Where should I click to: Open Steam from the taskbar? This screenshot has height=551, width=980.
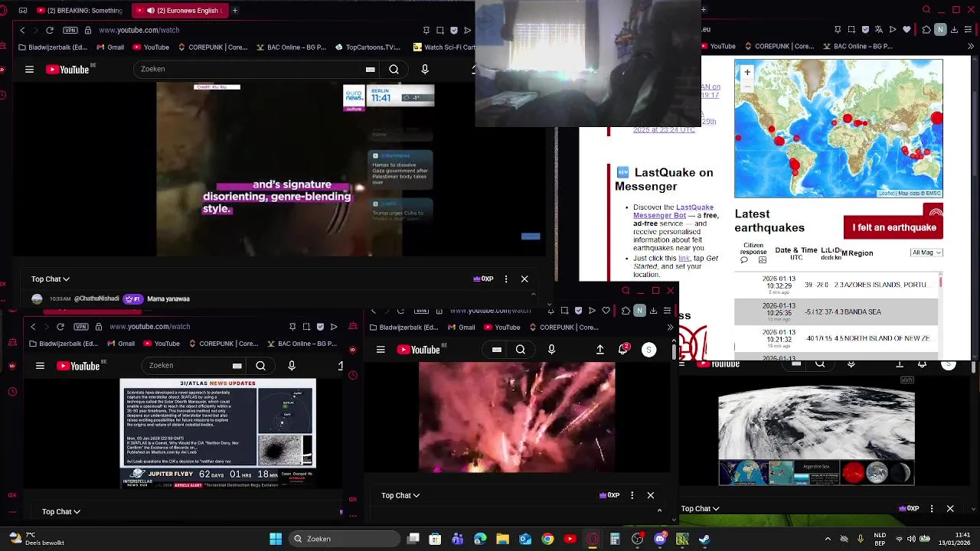pos(704,539)
